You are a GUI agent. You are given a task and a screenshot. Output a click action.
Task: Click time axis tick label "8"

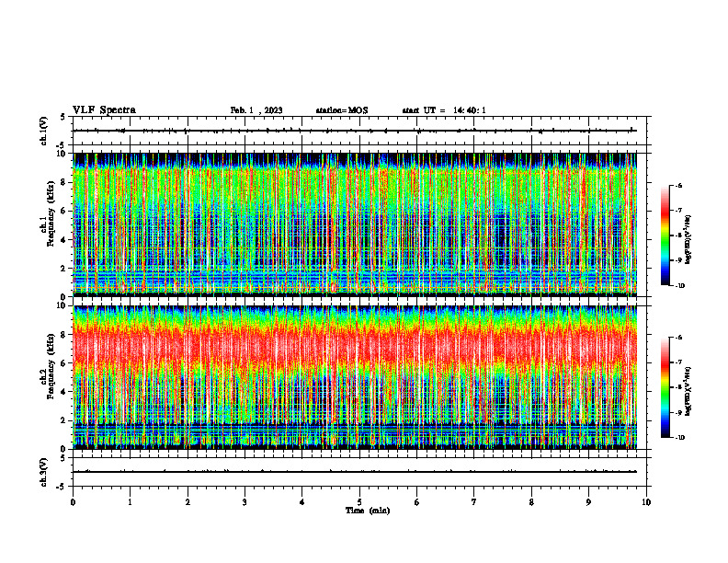[531, 502]
